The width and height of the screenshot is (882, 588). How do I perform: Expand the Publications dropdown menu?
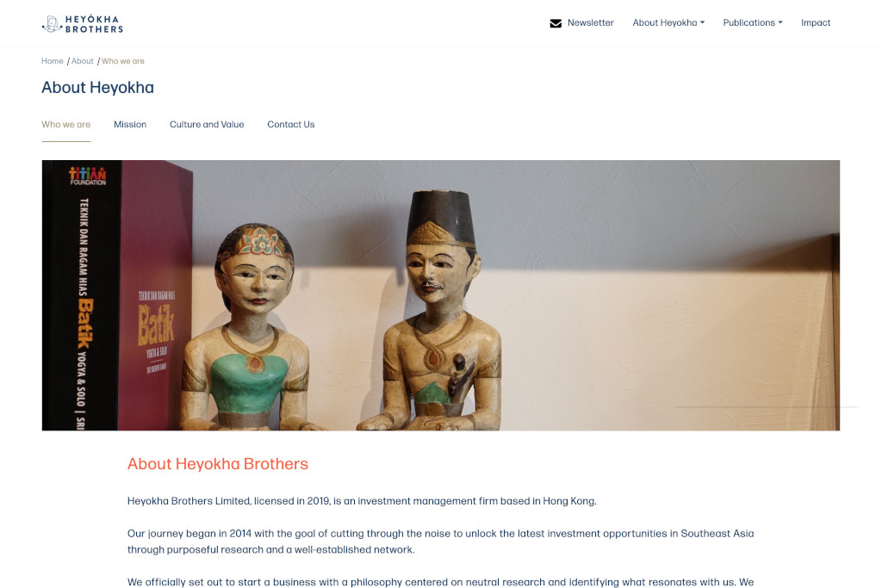(x=752, y=23)
